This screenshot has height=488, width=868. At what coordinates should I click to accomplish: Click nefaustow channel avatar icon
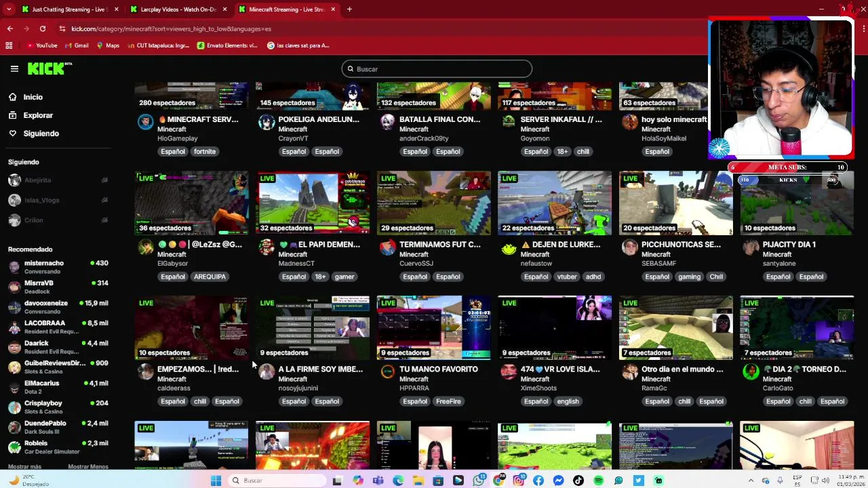click(x=509, y=249)
